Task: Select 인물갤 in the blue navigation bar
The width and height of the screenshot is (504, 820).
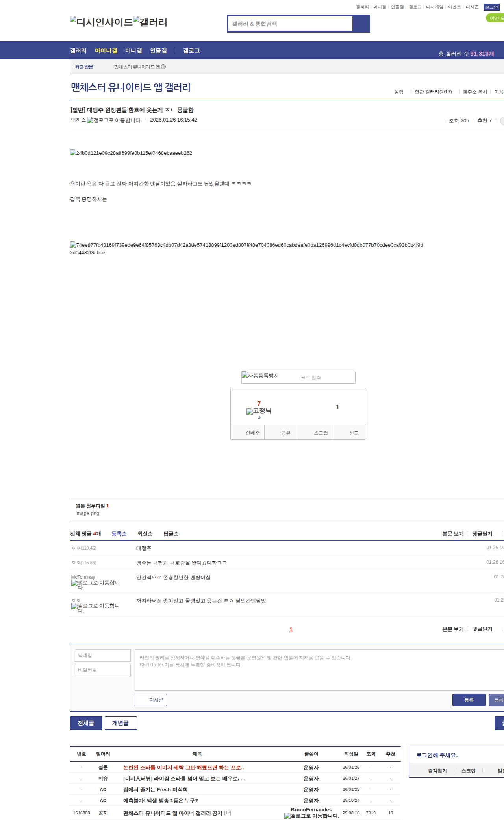Action: [158, 51]
